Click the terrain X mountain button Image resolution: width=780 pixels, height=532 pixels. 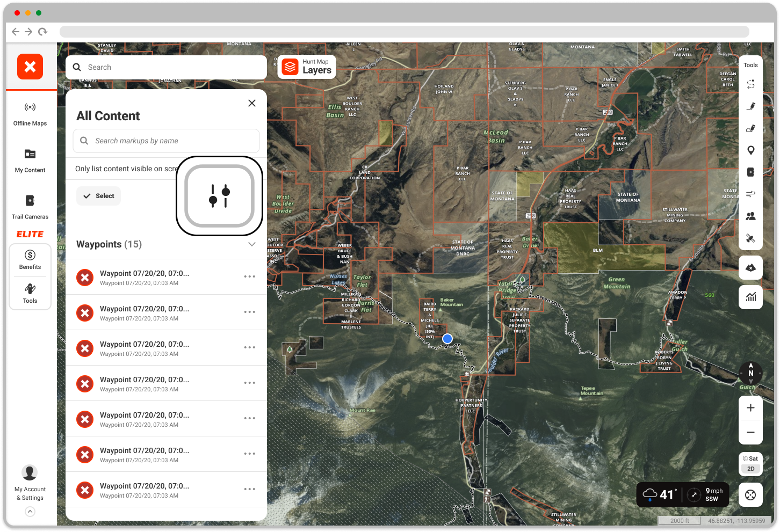tap(751, 267)
